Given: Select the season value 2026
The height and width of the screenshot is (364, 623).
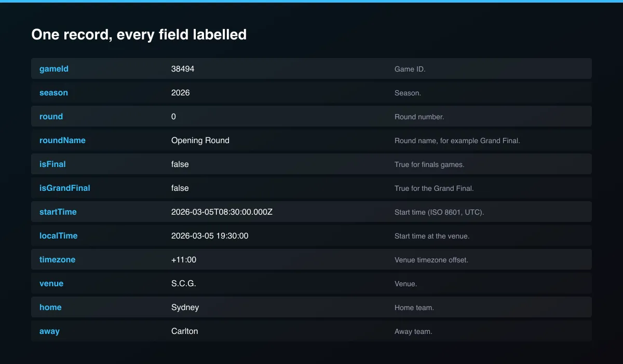Looking at the screenshot, I should pyautogui.click(x=181, y=93).
